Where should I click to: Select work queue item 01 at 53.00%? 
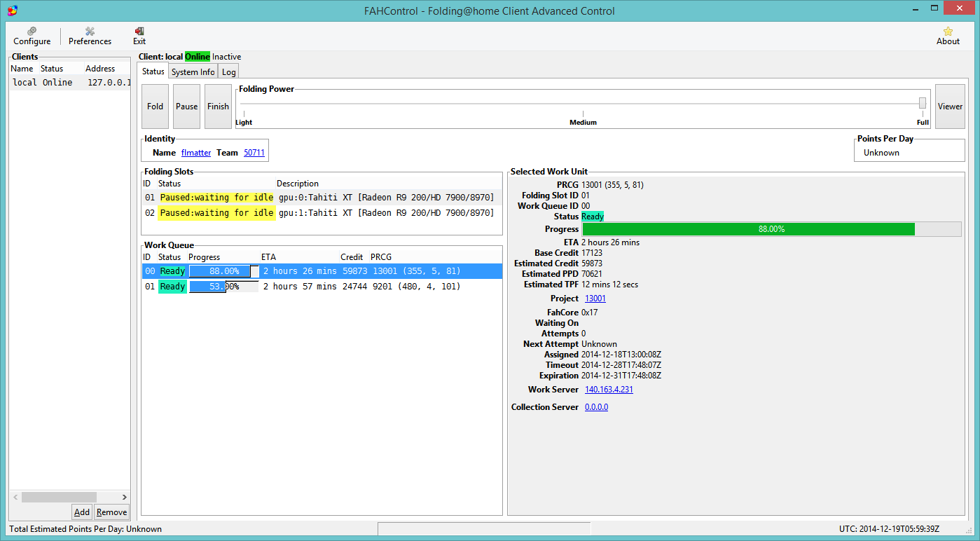click(322, 287)
